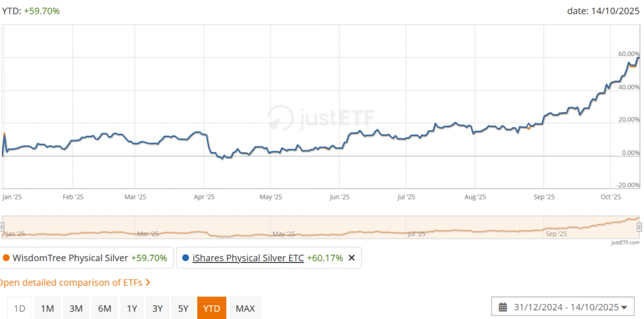Choose the 6M period button
Screen dimensions: 644x319
tap(104, 308)
